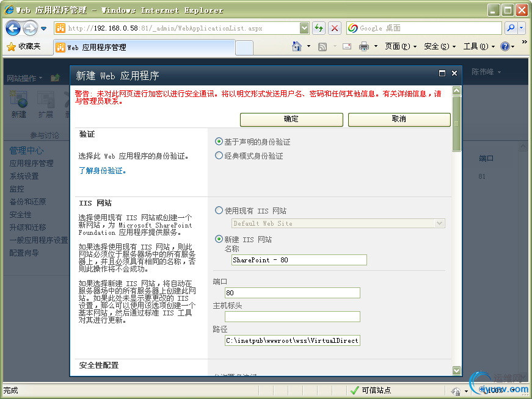532x399 pixels.
Task: Open the 工具(O) menu
Action: pyautogui.click(x=479, y=46)
